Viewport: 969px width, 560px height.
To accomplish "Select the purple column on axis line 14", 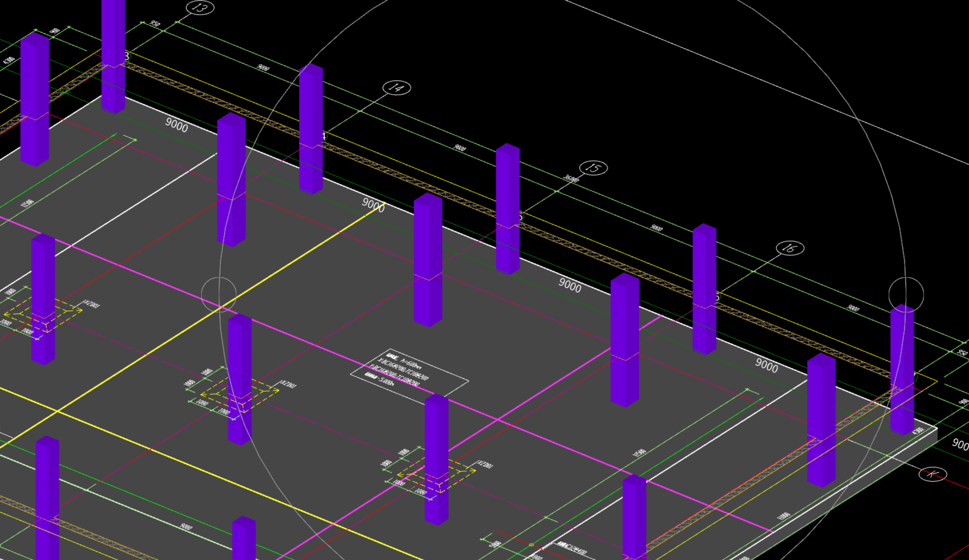I will [x=311, y=129].
